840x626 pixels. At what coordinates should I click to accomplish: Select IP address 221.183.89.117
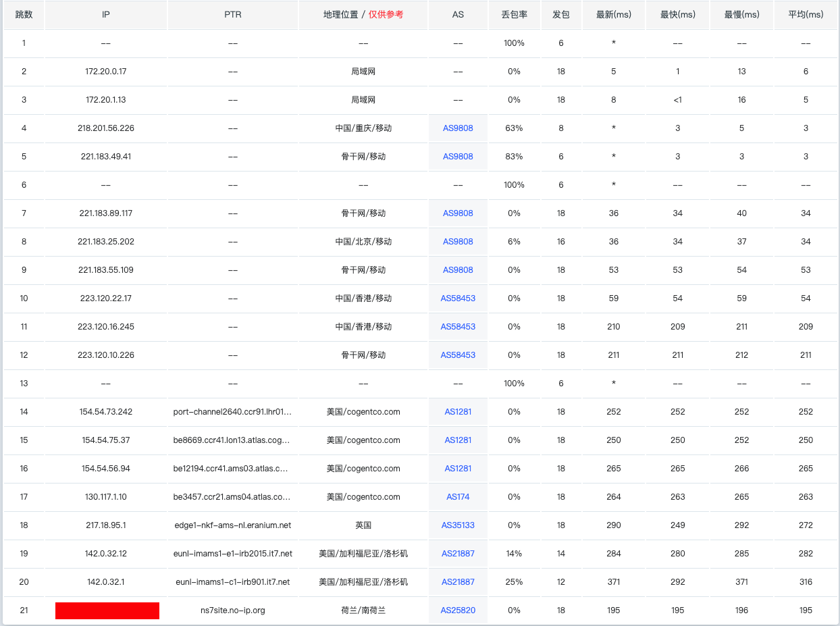[106, 213]
